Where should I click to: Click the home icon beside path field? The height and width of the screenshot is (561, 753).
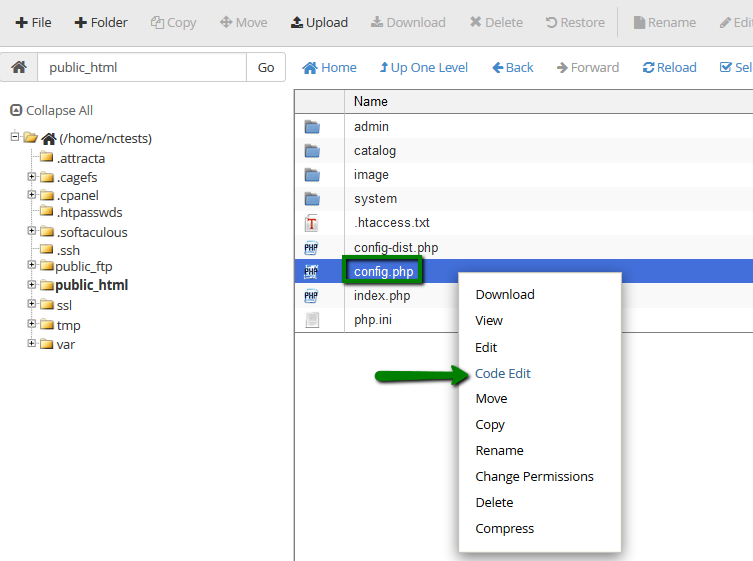click(x=18, y=67)
